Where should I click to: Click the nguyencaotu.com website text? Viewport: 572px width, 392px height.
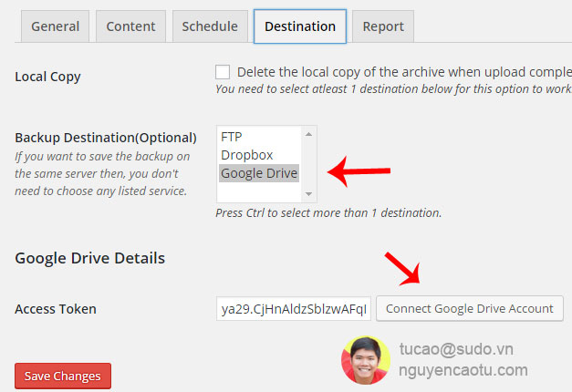point(463,370)
